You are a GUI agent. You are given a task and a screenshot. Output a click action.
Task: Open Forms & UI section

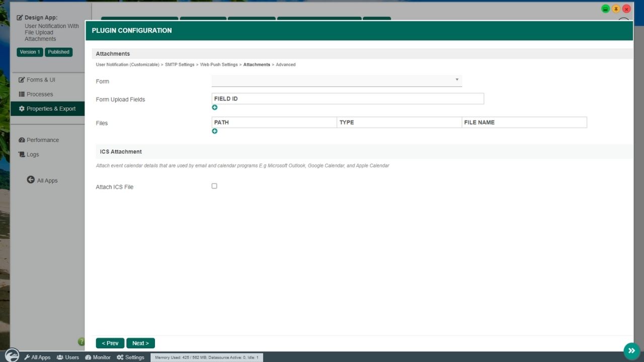coord(40,80)
